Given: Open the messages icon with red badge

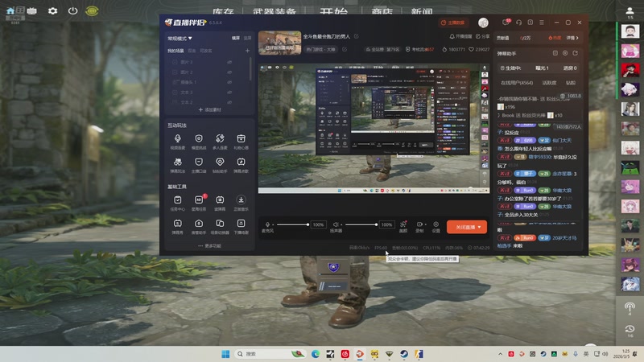Looking at the screenshot, I should (506, 23).
